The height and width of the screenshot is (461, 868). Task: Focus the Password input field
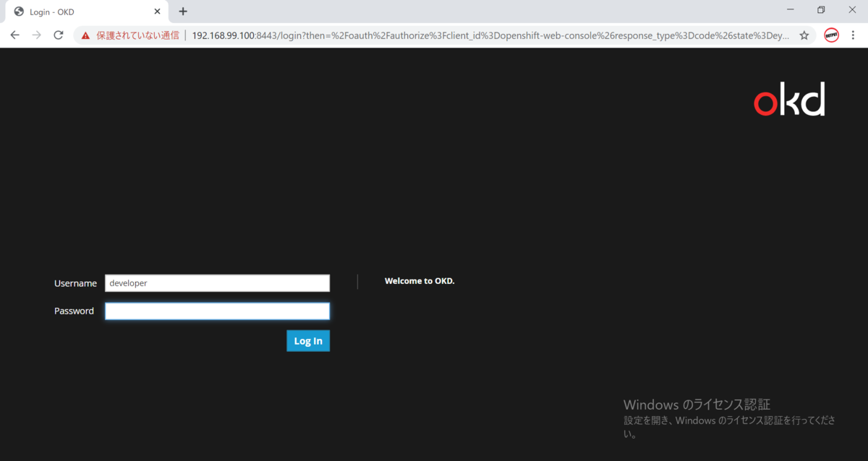point(217,311)
